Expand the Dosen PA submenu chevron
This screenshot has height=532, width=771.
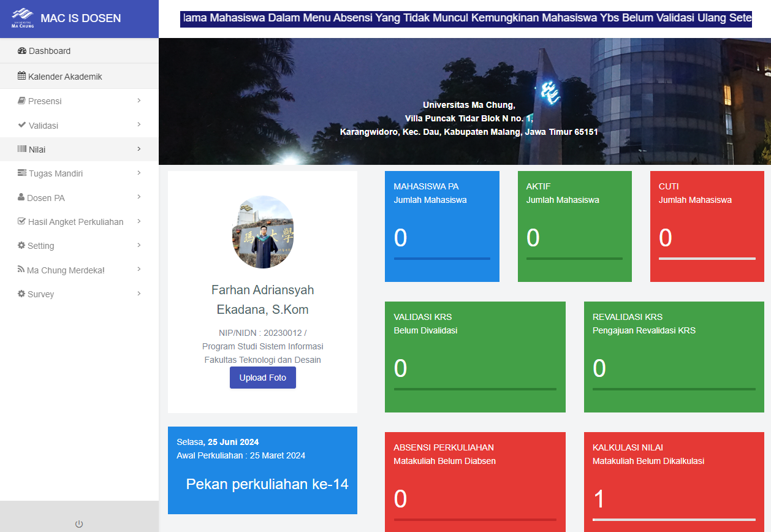pyautogui.click(x=139, y=197)
